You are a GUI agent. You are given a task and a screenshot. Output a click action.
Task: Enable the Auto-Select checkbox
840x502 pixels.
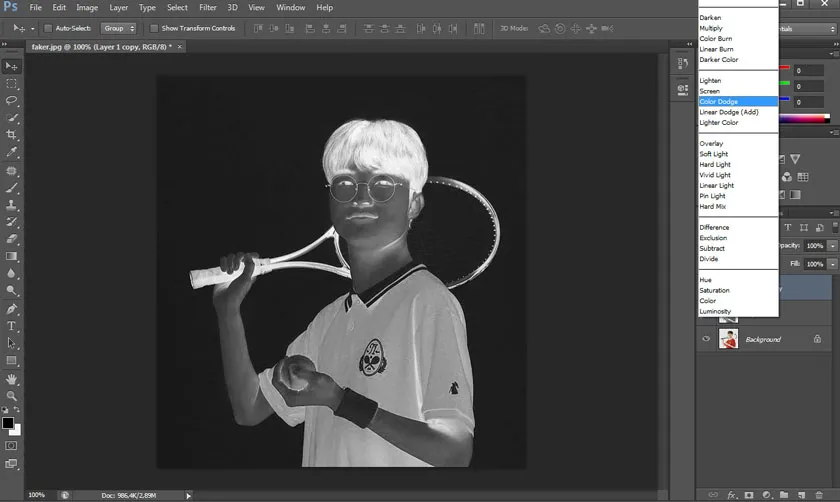[x=48, y=28]
